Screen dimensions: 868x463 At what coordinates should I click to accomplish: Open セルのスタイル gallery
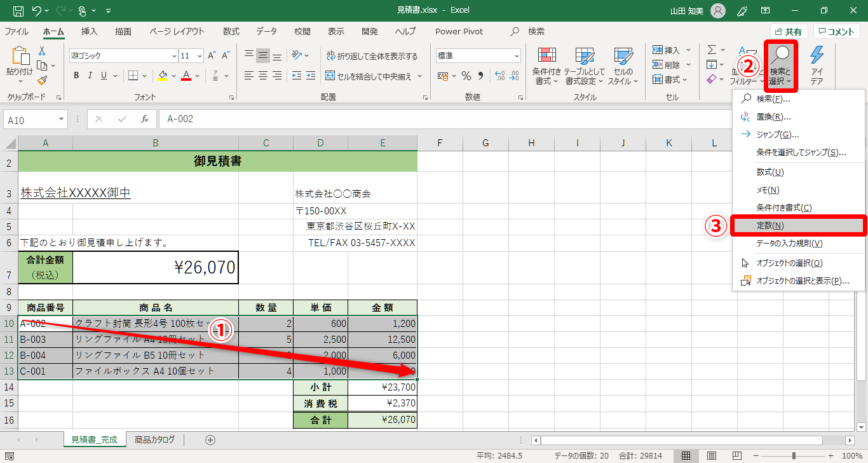(x=623, y=66)
